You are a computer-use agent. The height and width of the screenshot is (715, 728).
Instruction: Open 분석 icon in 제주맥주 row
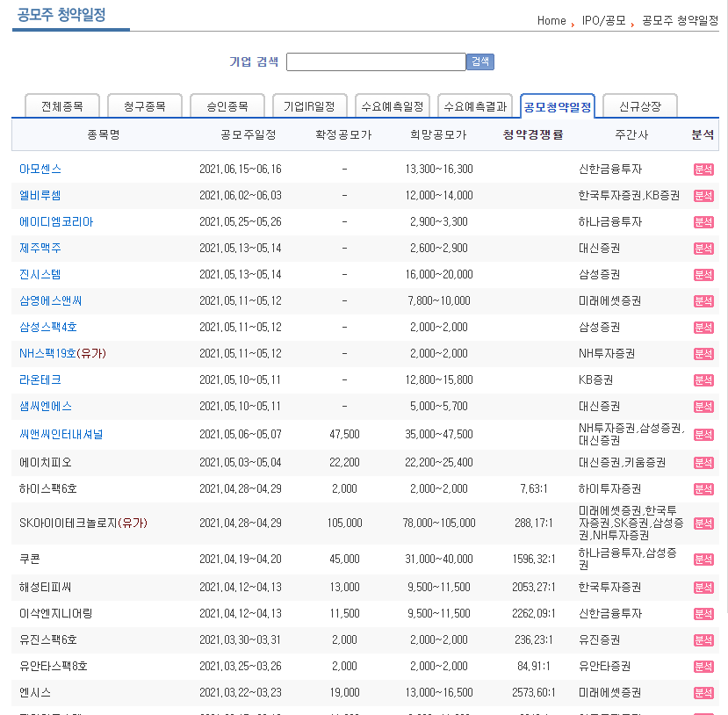pyautogui.click(x=703, y=249)
